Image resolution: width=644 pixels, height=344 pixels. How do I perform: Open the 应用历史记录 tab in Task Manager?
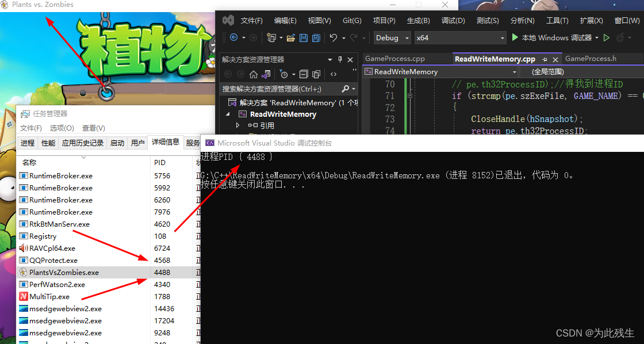(83, 143)
